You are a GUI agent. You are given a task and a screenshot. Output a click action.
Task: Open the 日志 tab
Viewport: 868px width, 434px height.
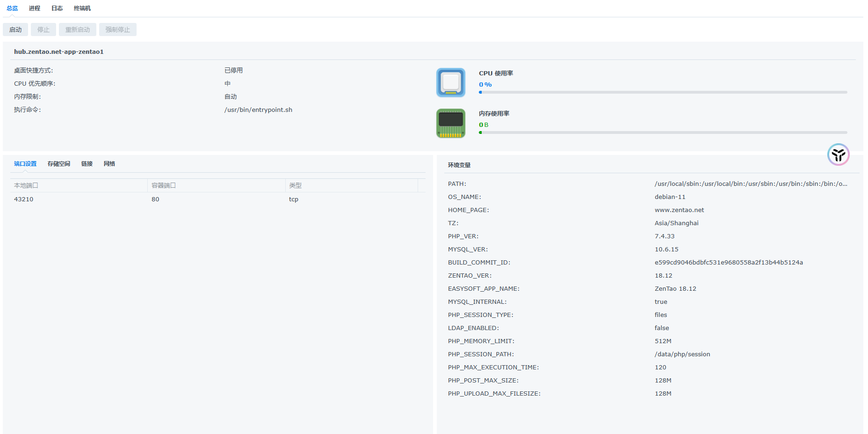click(57, 8)
